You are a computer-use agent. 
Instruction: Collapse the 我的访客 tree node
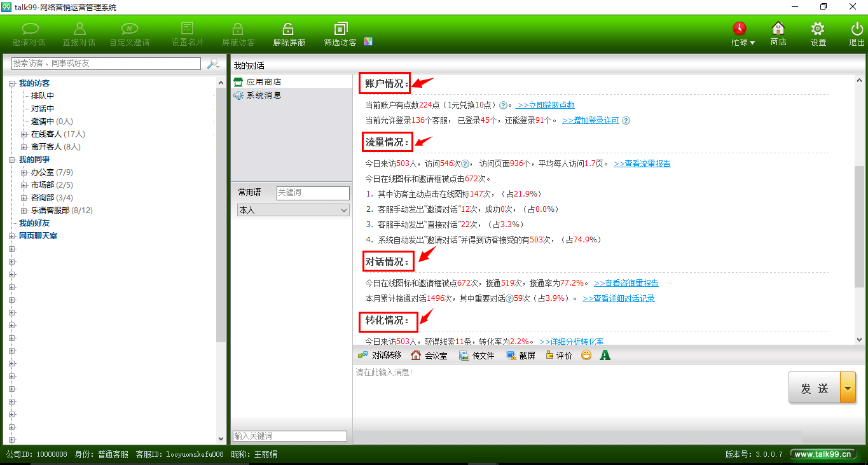[x=11, y=83]
